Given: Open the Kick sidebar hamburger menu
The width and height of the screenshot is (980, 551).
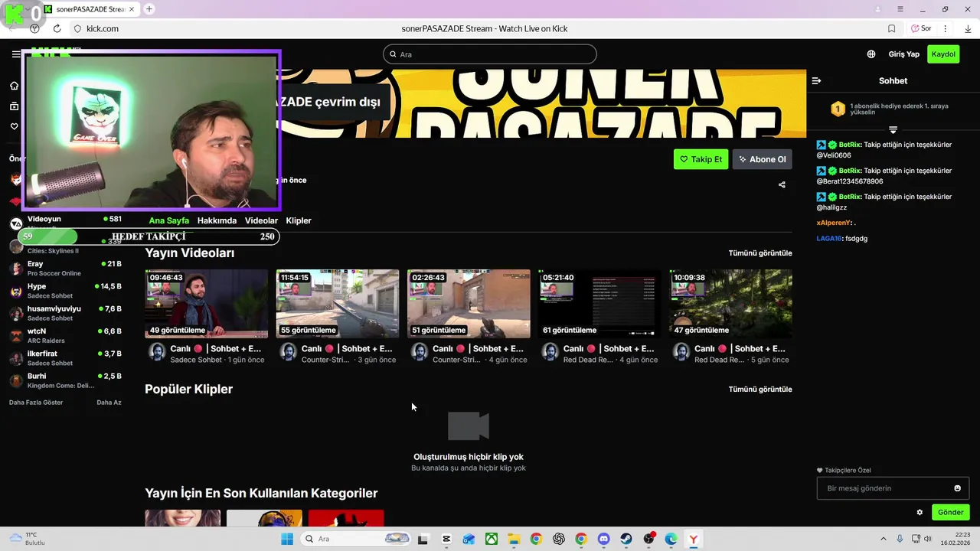Looking at the screenshot, I should click(15, 54).
